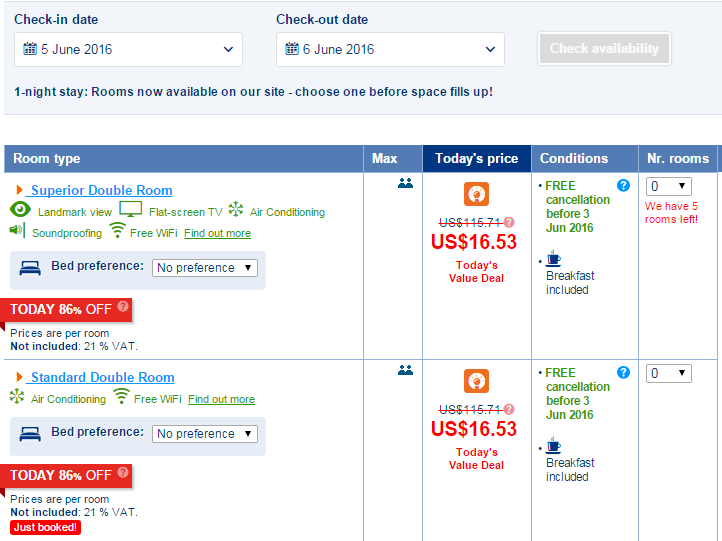Open the Check-in date dropdown
The width and height of the screenshot is (722, 541).
click(128, 49)
